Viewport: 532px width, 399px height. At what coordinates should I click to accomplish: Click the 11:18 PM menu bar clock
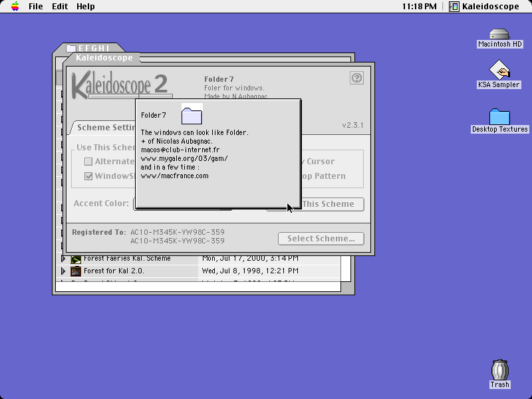pyautogui.click(x=420, y=7)
